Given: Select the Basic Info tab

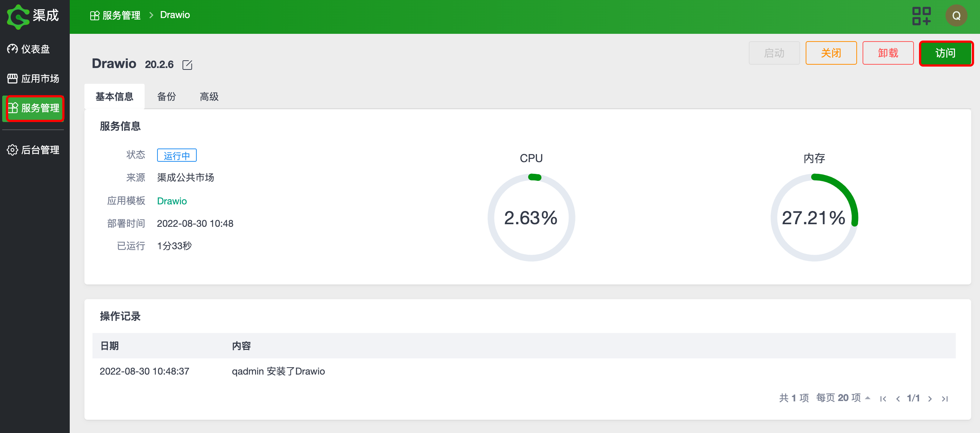Looking at the screenshot, I should [114, 96].
